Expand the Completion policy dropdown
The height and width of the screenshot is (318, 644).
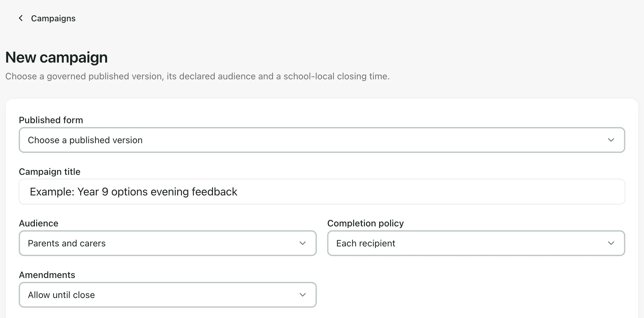476,243
